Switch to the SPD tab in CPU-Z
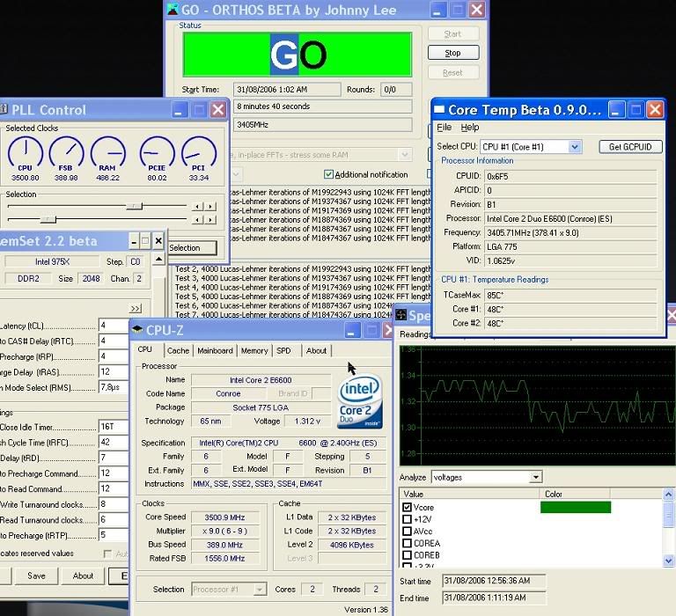 [283, 351]
